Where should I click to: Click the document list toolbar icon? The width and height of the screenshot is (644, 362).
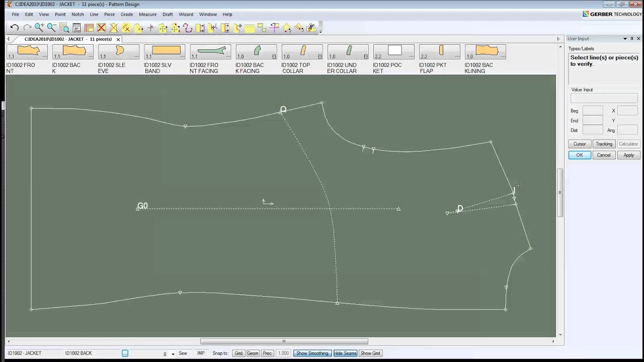pos(76,28)
